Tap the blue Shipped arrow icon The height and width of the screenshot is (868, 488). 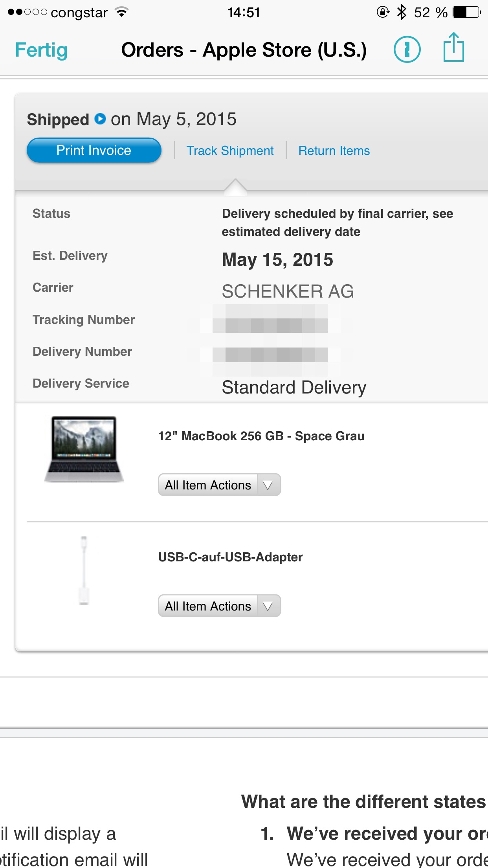101,119
